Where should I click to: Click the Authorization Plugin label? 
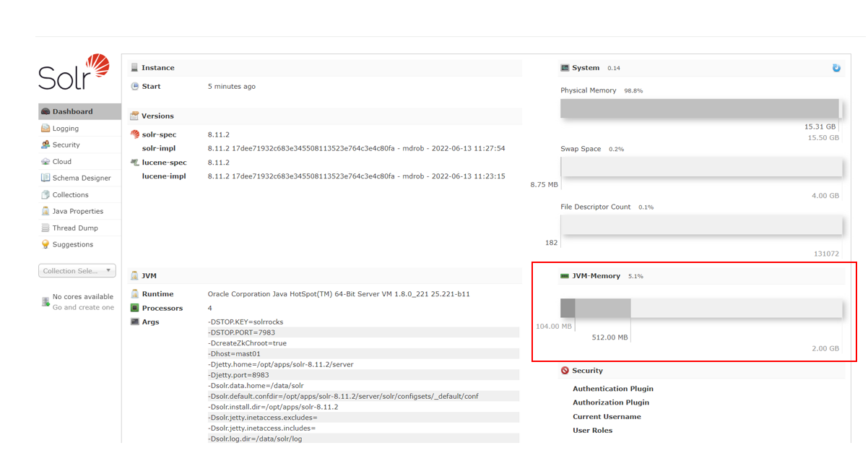tap(611, 402)
